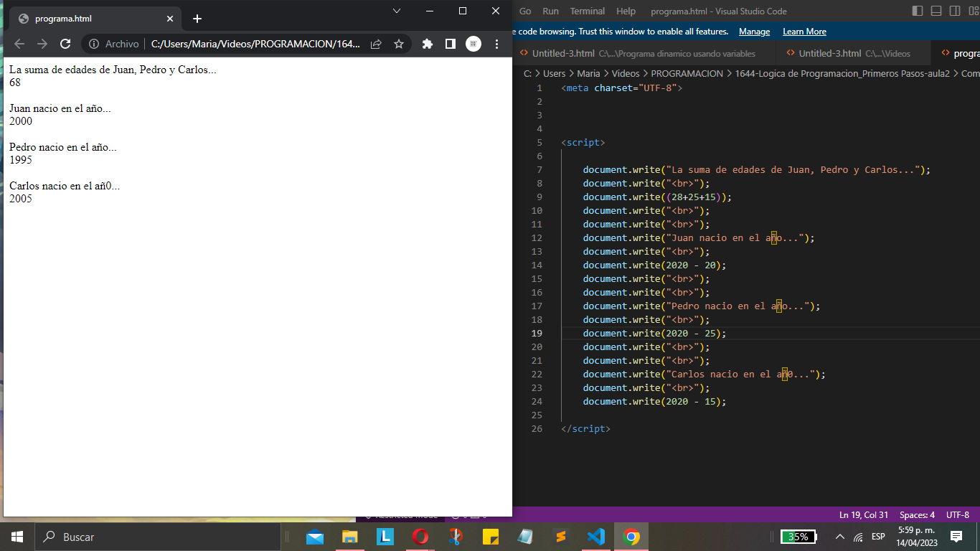Open the Chrome profile avatar
The image size is (980, 551).
(473, 44)
